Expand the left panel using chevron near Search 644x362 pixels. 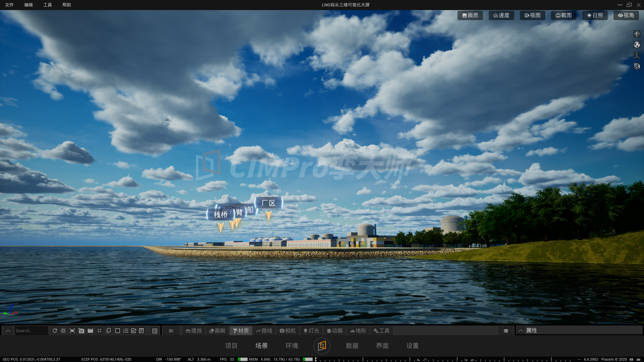[8, 330]
